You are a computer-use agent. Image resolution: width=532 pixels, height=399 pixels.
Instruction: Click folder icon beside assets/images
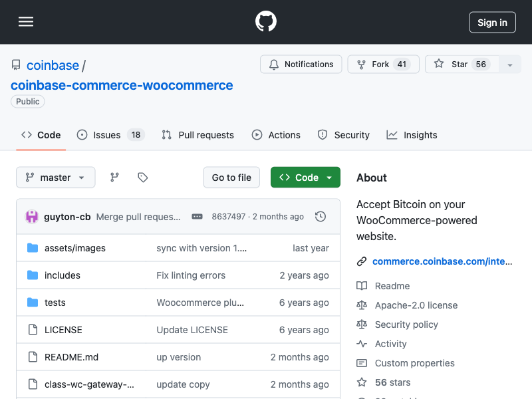[33, 247]
